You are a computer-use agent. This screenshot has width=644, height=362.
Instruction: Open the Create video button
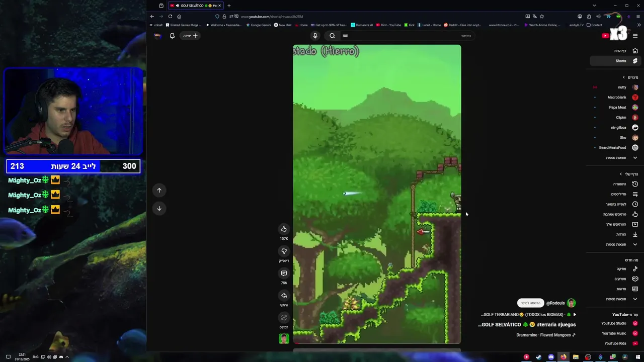pos(191,36)
